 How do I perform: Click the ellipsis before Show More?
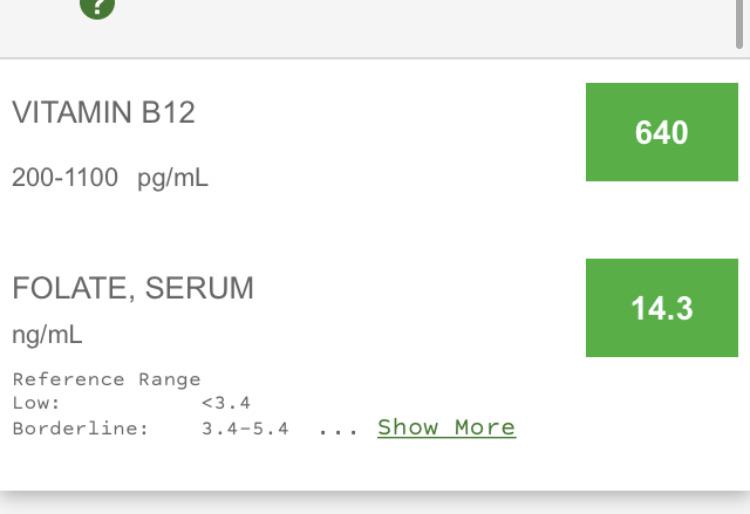pyautogui.click(x=338, y=432)
